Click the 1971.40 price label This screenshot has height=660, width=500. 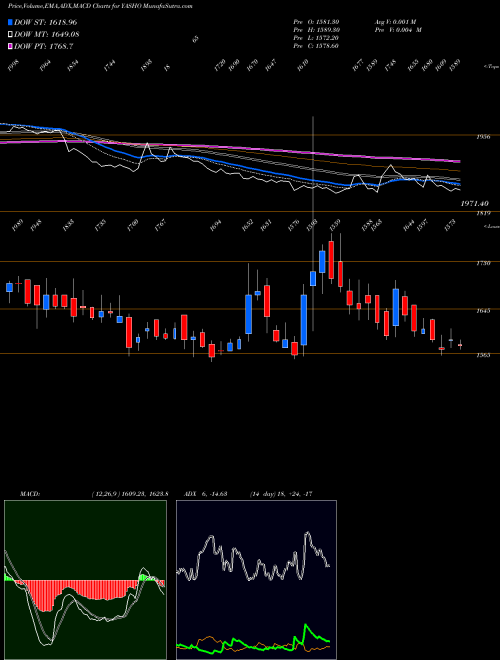(474, 203)
